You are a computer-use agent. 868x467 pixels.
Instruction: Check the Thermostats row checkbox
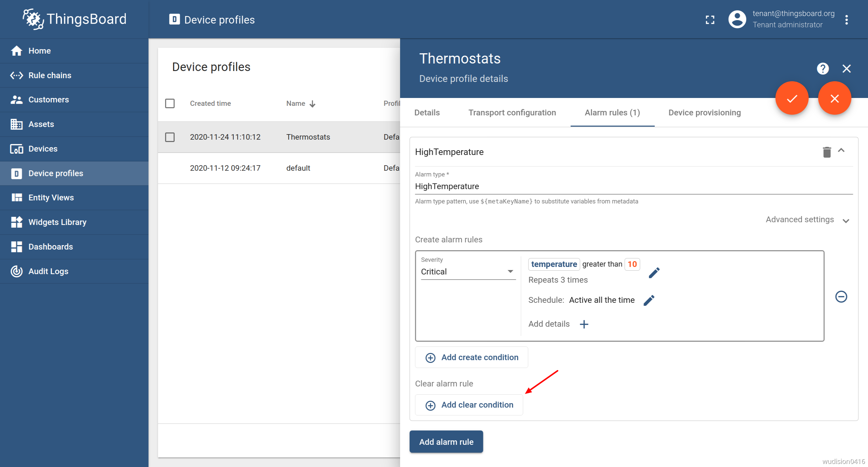coord(170,137)
